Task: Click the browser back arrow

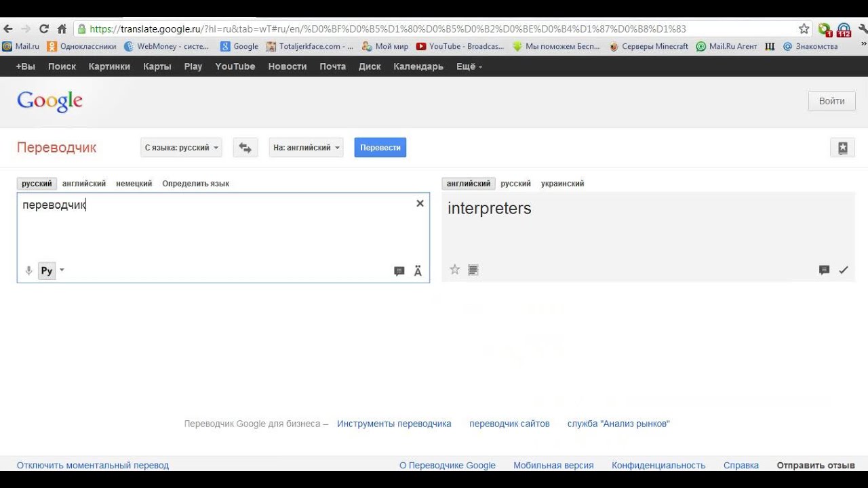Action: [8, 29]
